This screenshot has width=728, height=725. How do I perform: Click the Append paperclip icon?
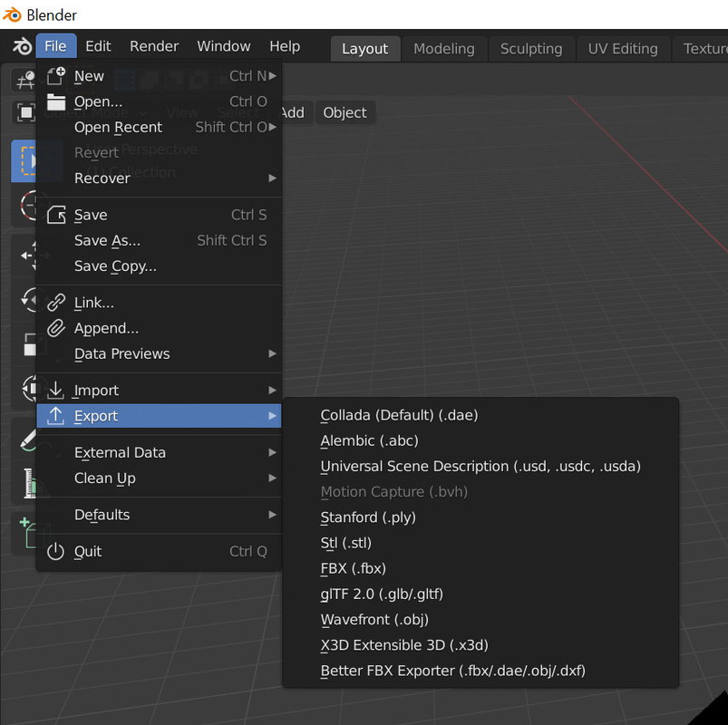(56, 328)
